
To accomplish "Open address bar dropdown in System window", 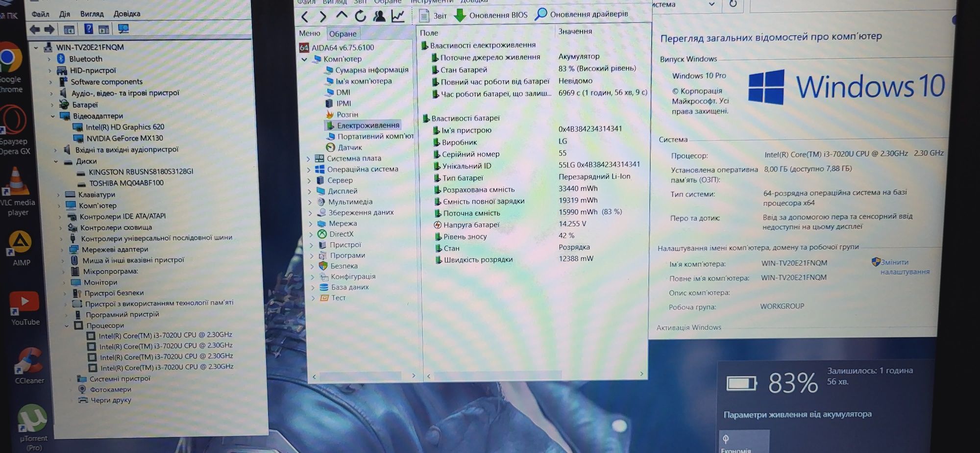I will coord(712,4).
